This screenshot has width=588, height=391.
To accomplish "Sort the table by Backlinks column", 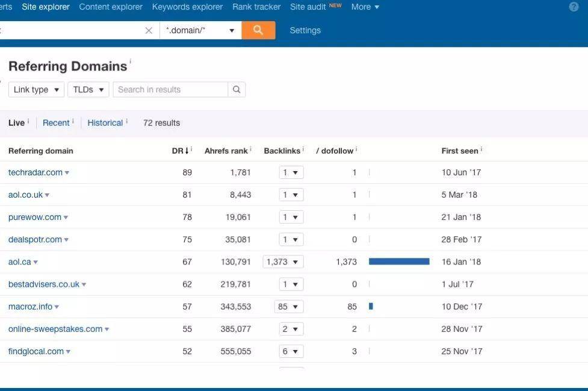I will 282,151.
